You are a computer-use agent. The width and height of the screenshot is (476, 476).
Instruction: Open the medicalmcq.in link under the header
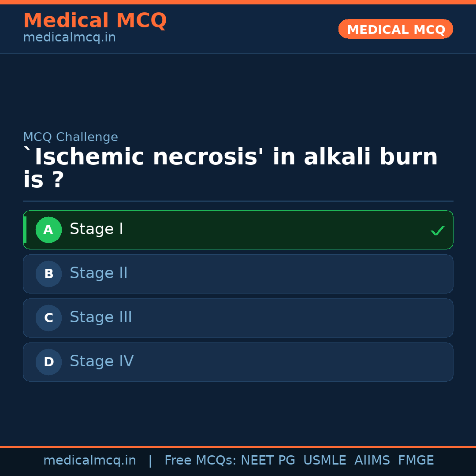(x=69, y=37)
